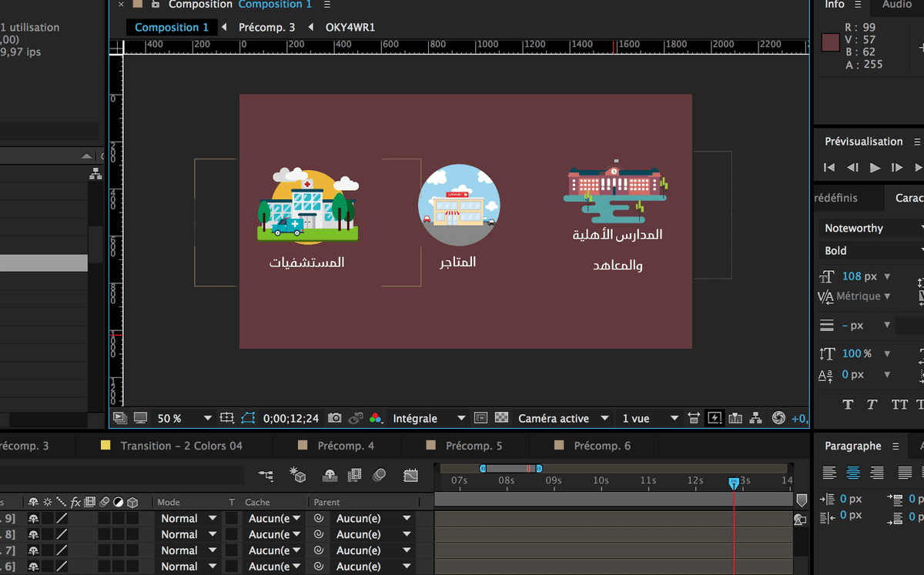Screen dimensions: 924x575
Task: Open the graph editor icon in timeline
Action: 410,476
